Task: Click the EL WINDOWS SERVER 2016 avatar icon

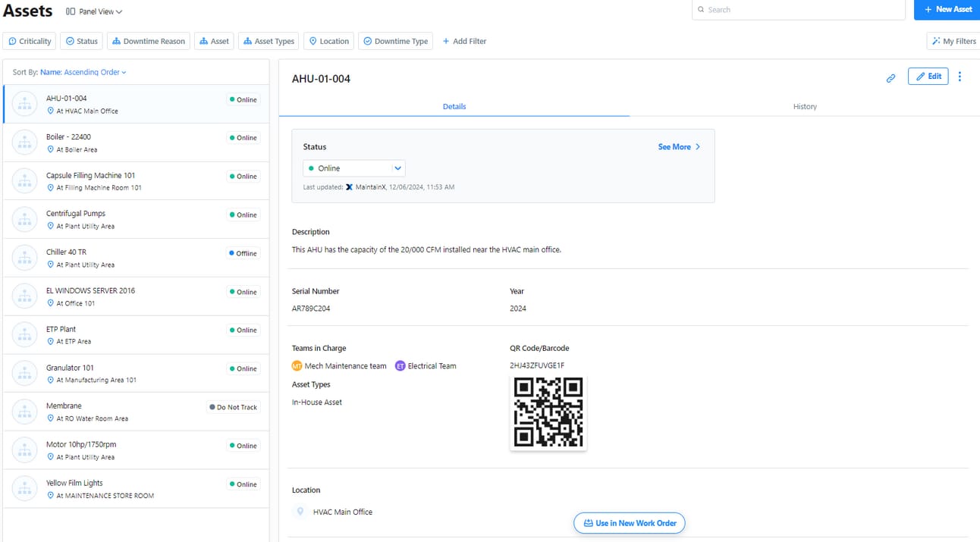Action: point(24,296)
